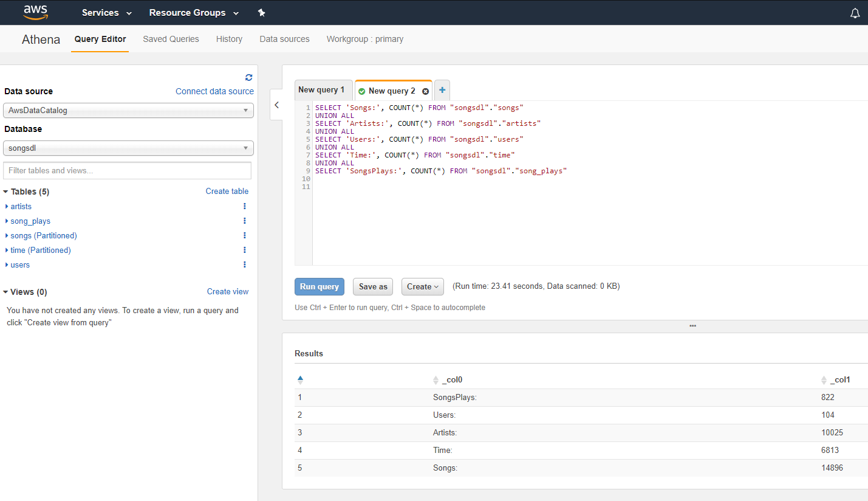Click the AWS logo home icon

click(x=35, y=12)
